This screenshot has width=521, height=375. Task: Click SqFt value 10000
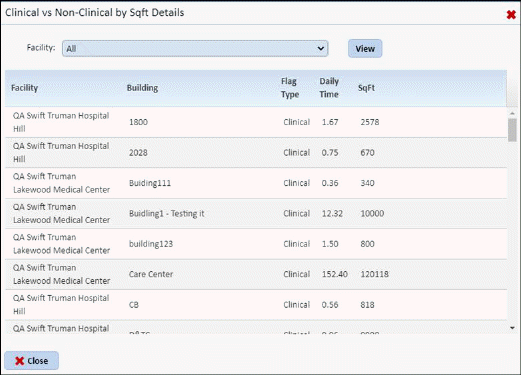(x=372, y=214)
